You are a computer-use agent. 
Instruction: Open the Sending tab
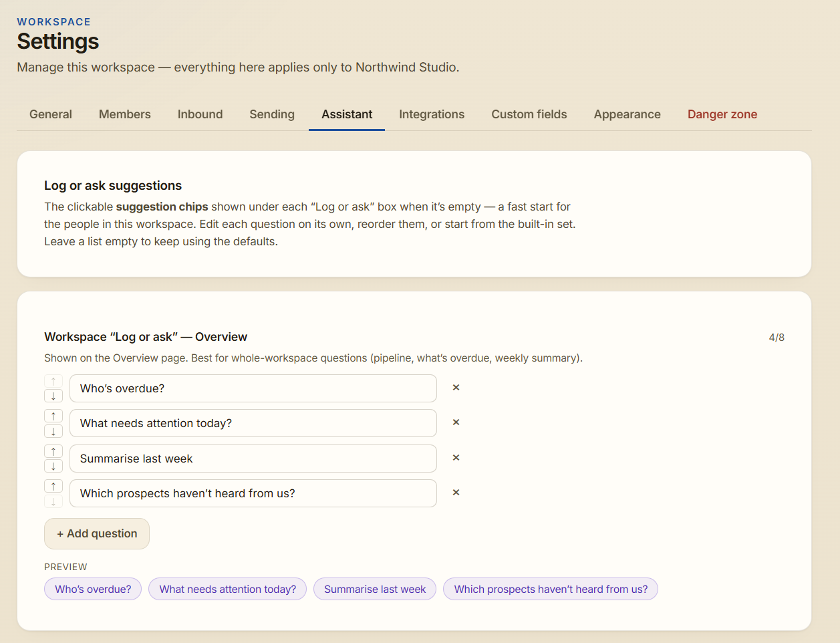click(272, 114)
